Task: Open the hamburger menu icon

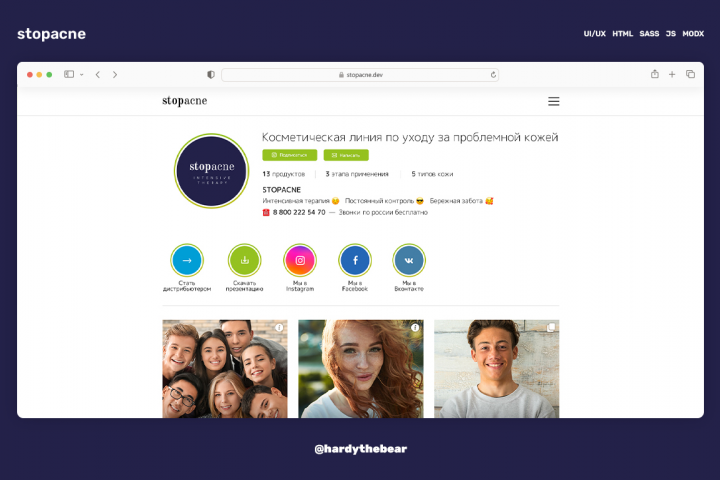Action: point(553,101)
